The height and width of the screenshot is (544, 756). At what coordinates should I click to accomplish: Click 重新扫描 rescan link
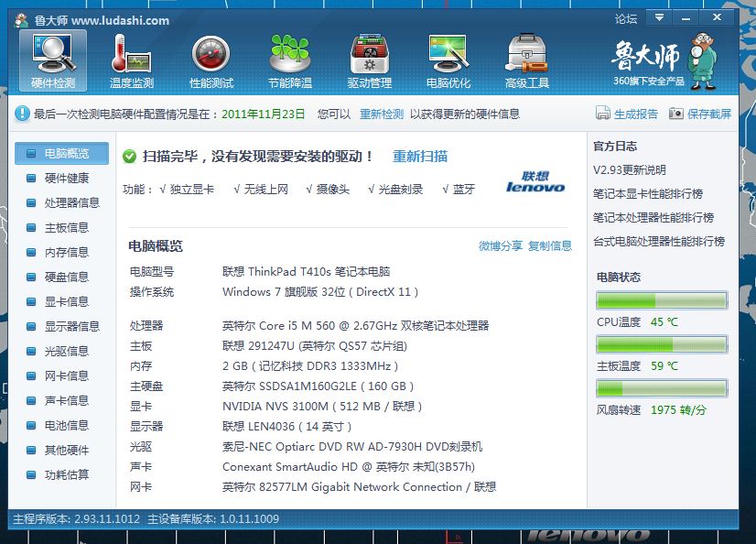click(x=420, y=157)
